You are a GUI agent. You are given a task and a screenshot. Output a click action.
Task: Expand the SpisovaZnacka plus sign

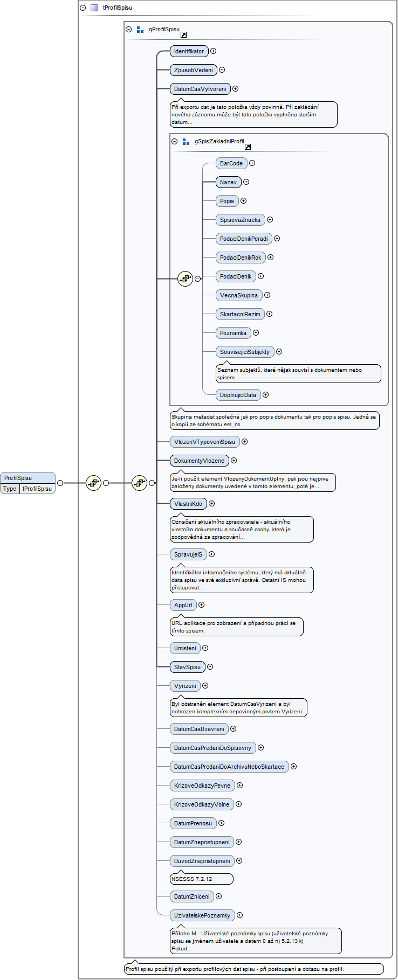pyautogui.click(x=270, y=220)
